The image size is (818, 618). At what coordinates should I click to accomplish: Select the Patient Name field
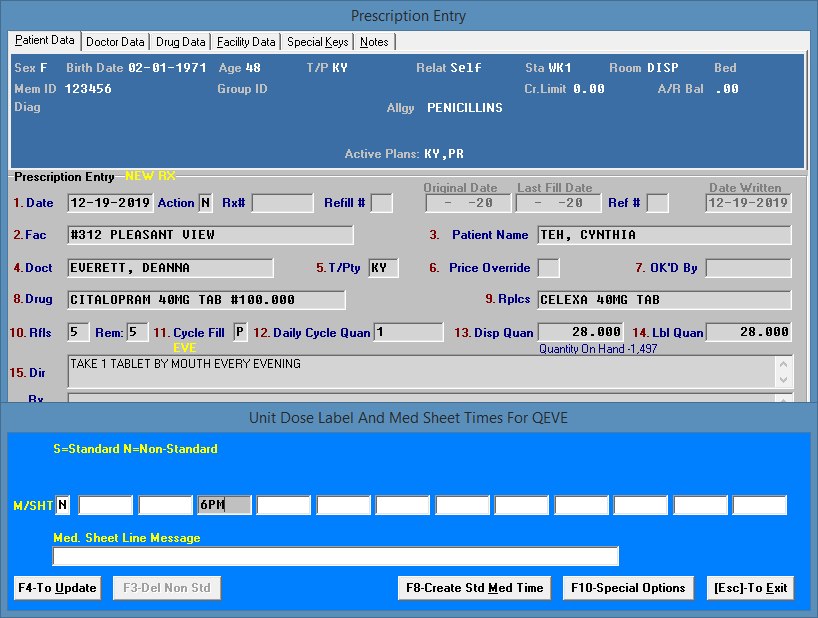click(x=664, y=235)
